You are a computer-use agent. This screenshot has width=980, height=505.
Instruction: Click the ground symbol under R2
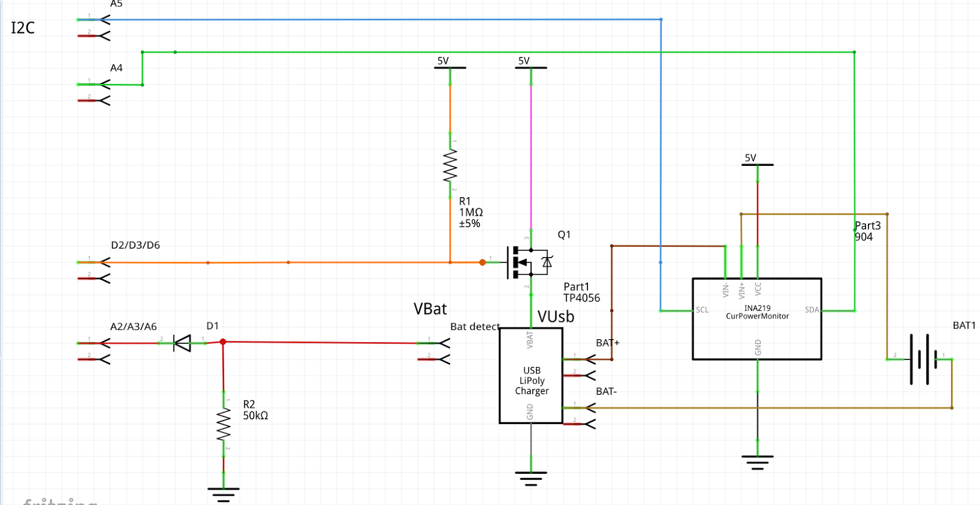click(x=224, y=494)
